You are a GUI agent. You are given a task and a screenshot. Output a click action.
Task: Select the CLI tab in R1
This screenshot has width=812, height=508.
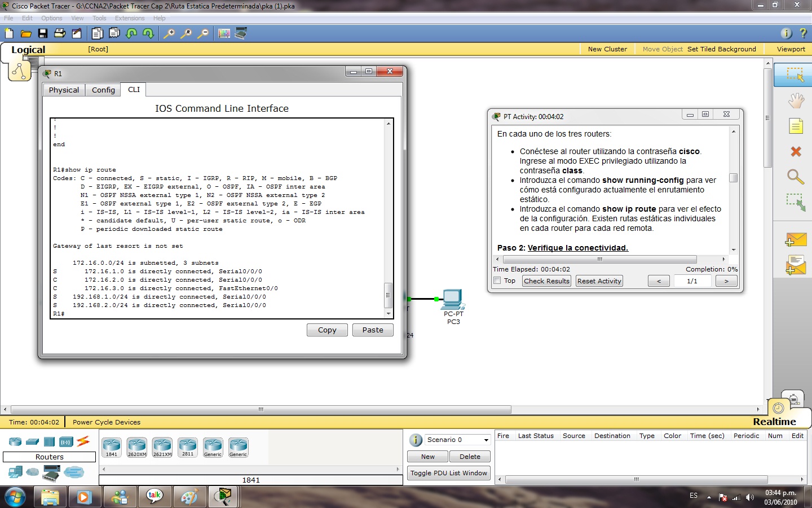(x=134, y=89)
